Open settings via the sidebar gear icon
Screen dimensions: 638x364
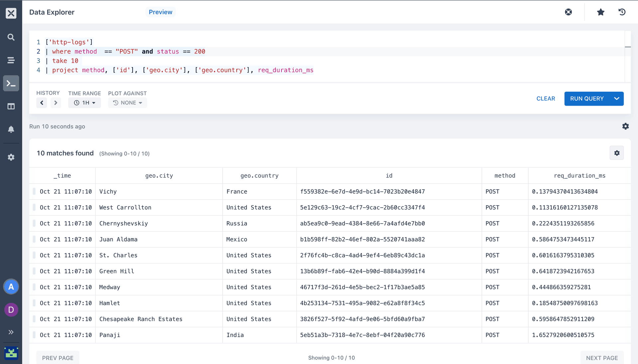(x=11, y=157)
